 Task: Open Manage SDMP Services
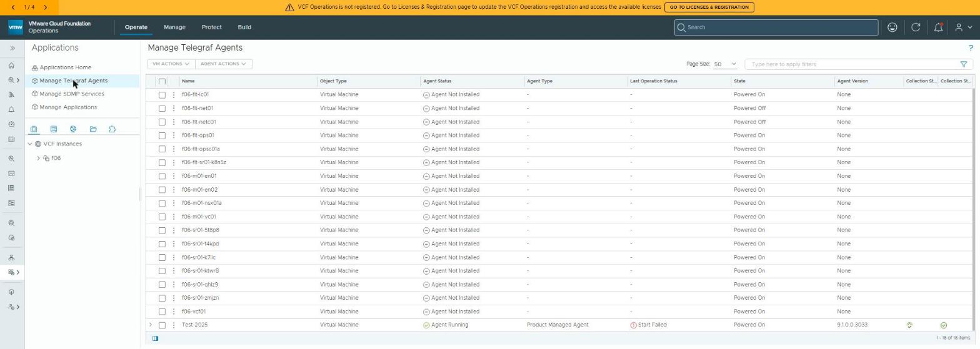click(71, 94)
